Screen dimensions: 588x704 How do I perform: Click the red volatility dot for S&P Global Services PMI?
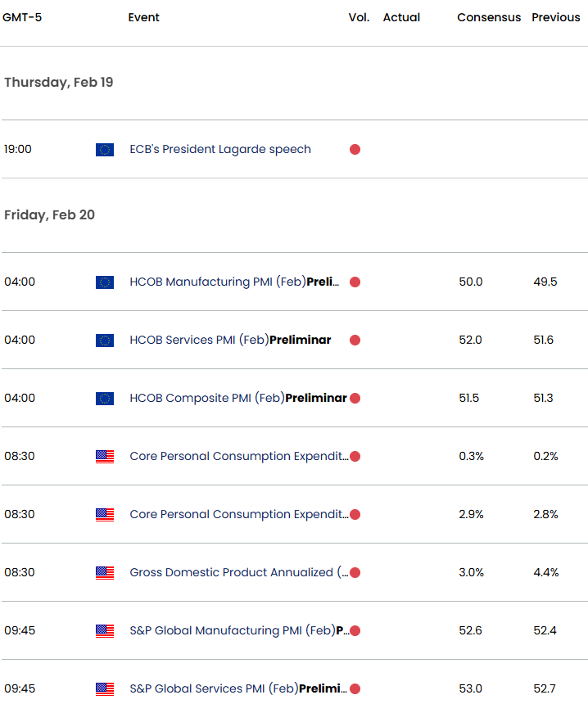(355, 689)
